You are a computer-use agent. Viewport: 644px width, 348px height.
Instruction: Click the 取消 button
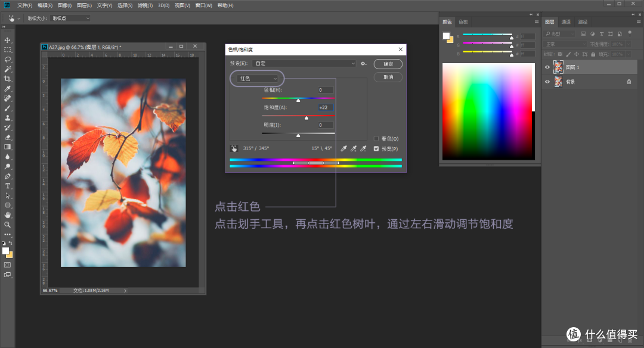(388, 77)
